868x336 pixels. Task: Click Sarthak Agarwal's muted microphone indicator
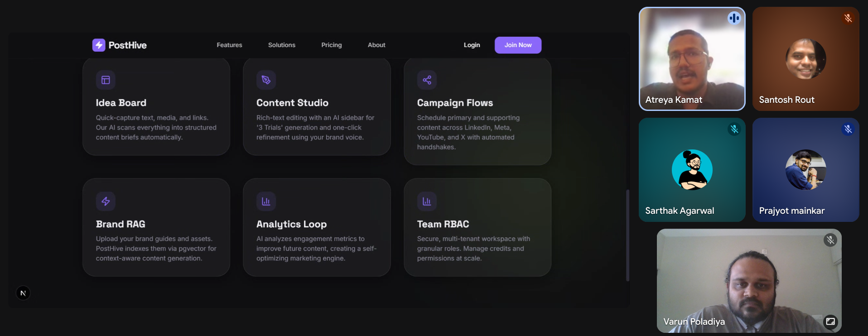(734, 130)
